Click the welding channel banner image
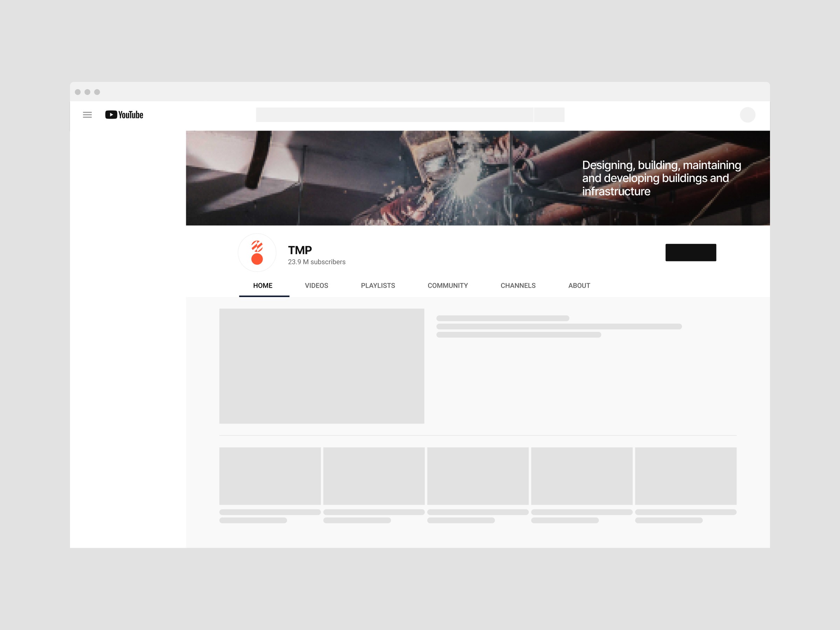The height and width of the screenshot is (630, 840). pyautogui.click(x=380, y=178)
